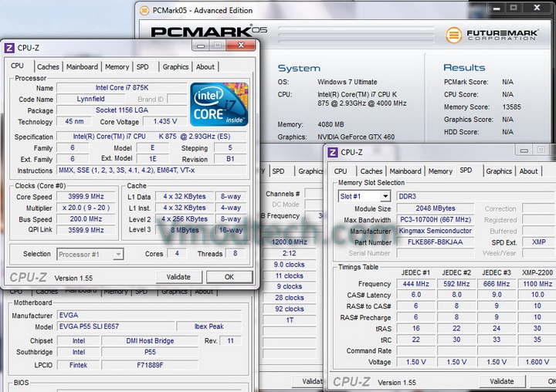Open Caches tab in the SPD CPU-Z window
This screenshot has height=392, width=556.
pyautogui.click(x=371, y=171)
